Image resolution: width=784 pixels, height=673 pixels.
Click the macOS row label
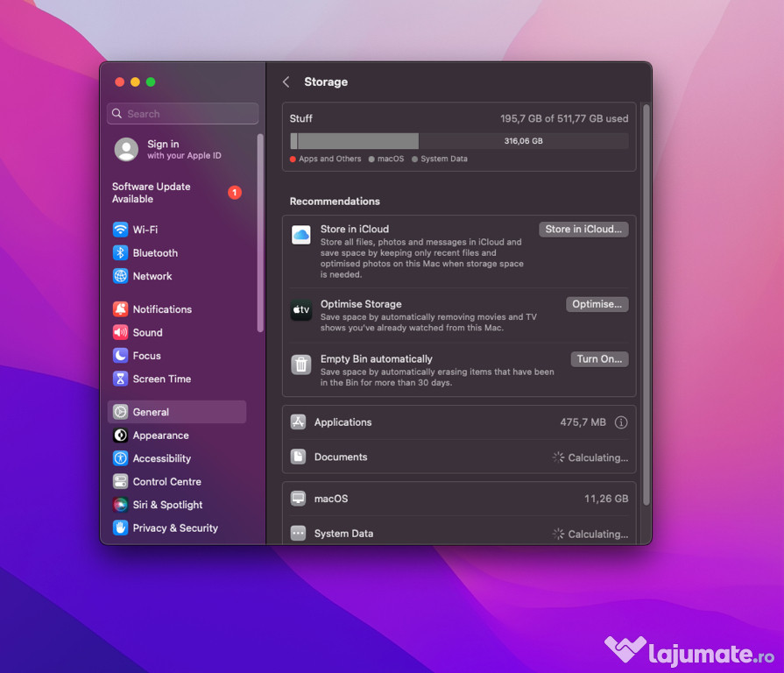[331, 499]
